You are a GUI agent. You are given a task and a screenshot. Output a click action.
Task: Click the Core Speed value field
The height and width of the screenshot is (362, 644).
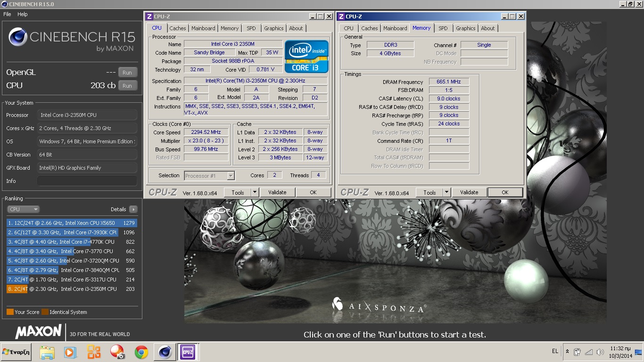pos(206,132)
